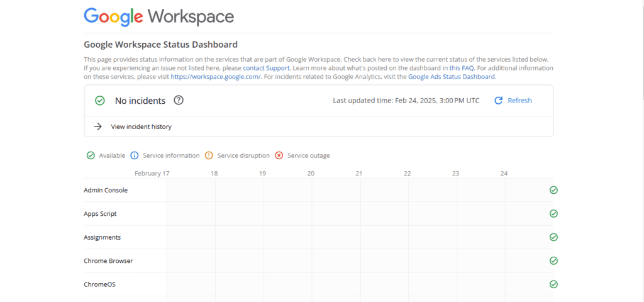Click the Refresh circular arrow icon

point(498,101)
